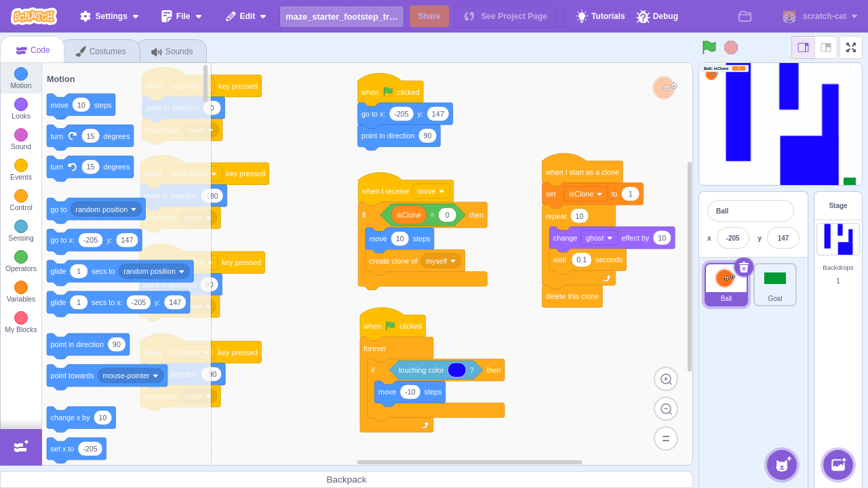This screenshot has width=868, height=488.
Task: Select the Variables block category
Action: click(21, 292)
